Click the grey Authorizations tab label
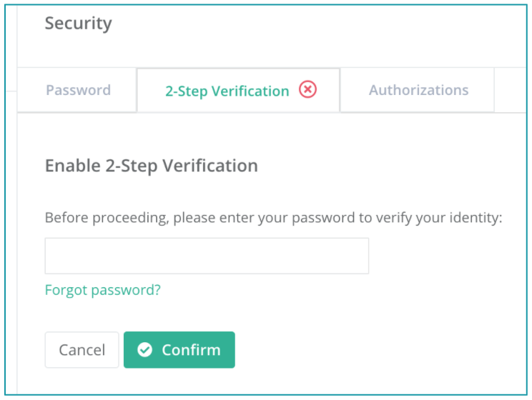 (419, 90)
